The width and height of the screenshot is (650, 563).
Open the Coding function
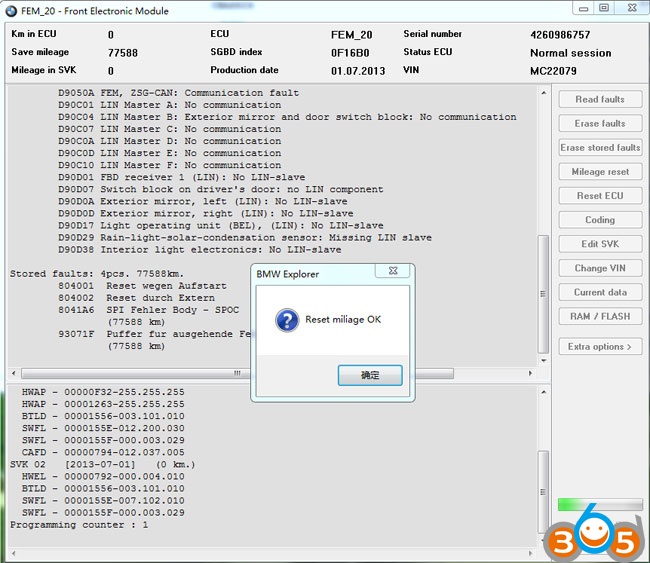coord(600,220)
